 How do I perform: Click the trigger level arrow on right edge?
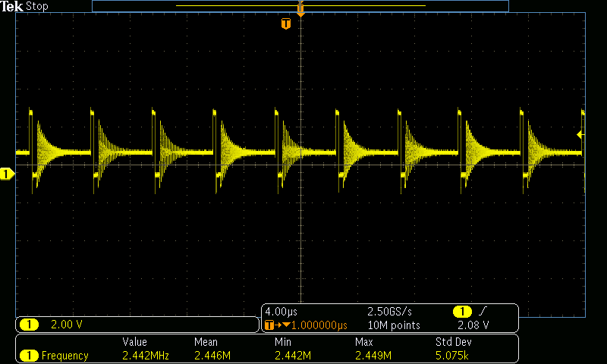[x=580, y=135]
